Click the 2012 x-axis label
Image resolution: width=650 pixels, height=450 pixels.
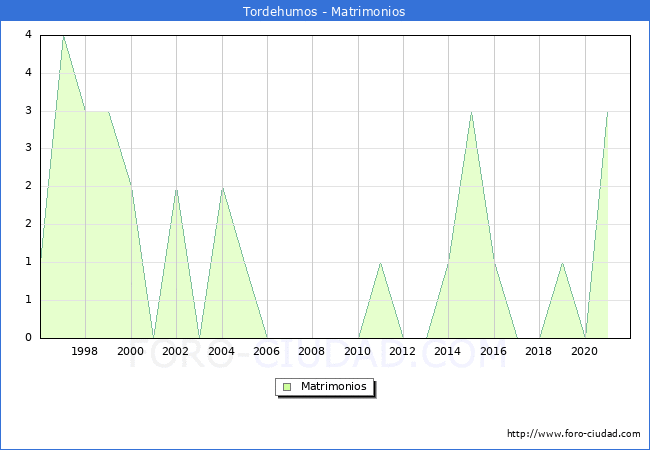click(403, 351)
